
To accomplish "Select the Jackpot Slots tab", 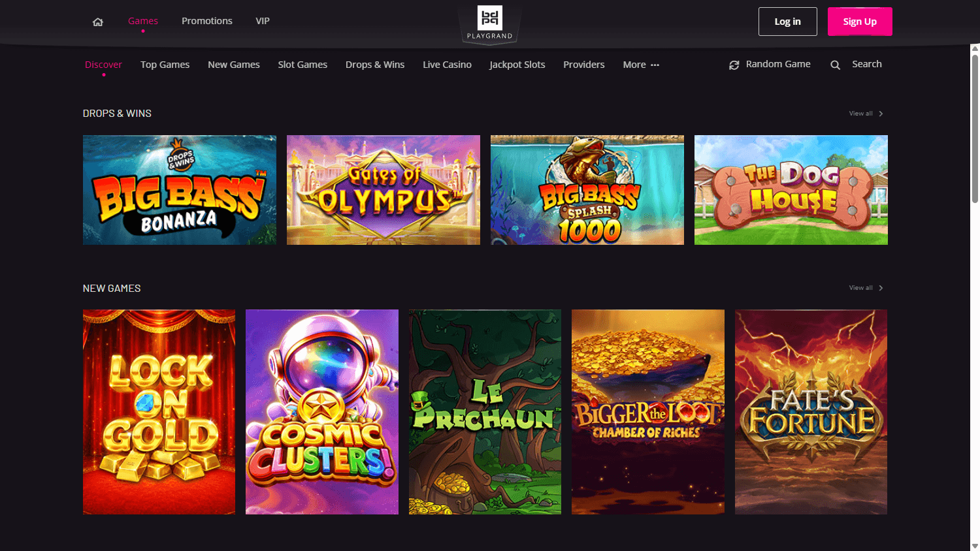I will (x=517, y=65).
